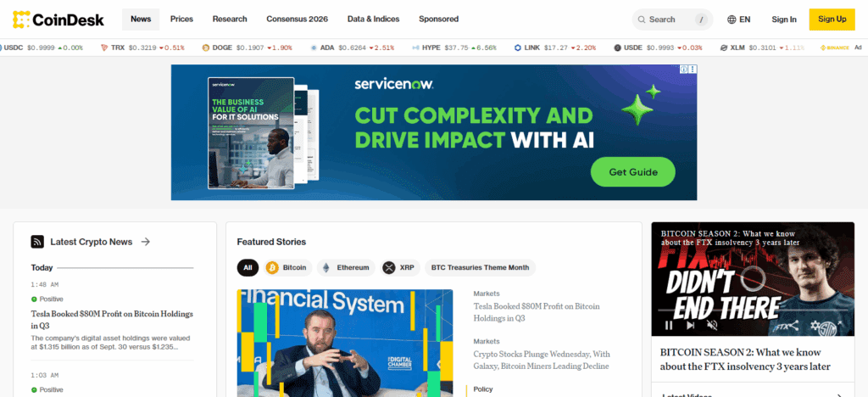Click into the Search field
Viewport: 868px width, 397px height.
672,20
